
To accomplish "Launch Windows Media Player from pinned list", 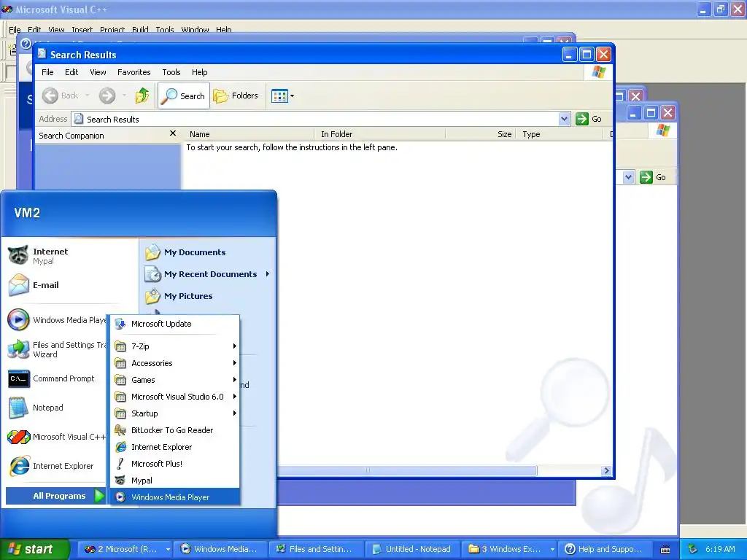I will coord(57,320).
